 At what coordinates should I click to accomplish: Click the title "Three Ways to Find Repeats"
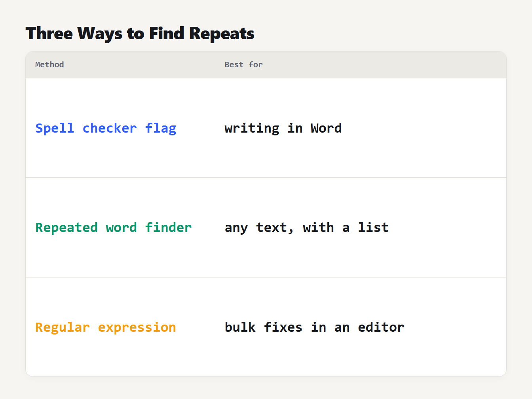click(x=140, y=34)
